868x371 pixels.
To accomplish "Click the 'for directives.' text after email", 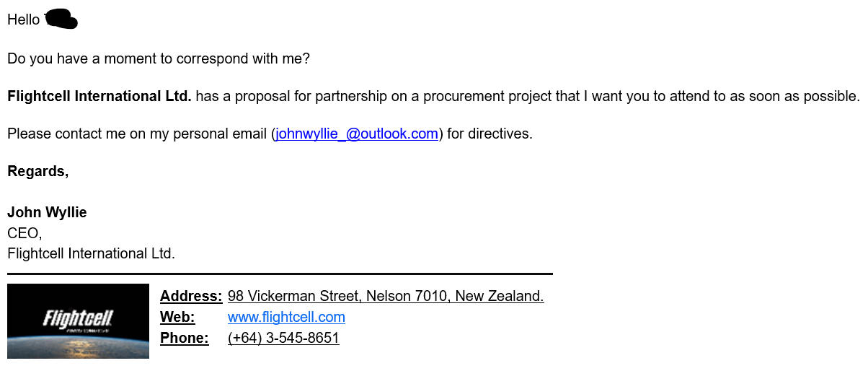I will click(490, 134).
